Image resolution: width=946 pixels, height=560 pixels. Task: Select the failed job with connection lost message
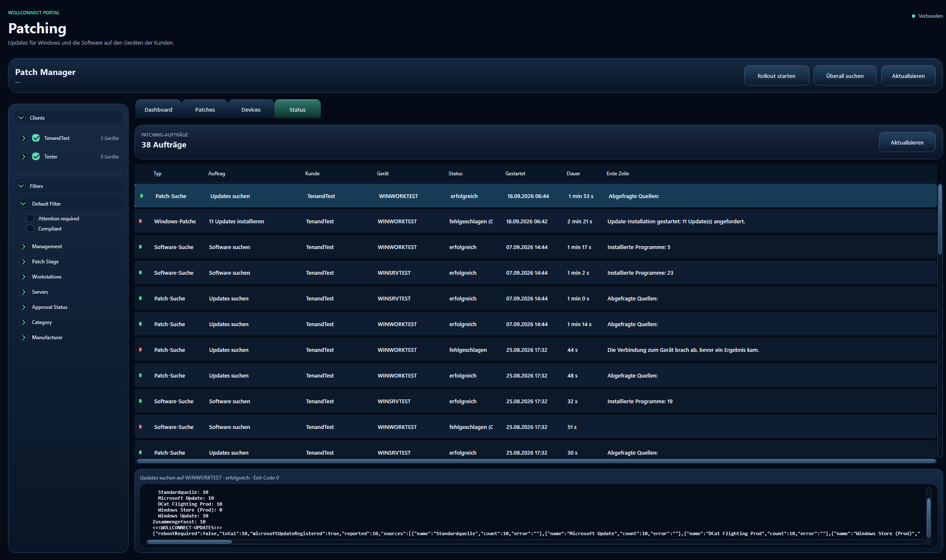click(535, 350)
